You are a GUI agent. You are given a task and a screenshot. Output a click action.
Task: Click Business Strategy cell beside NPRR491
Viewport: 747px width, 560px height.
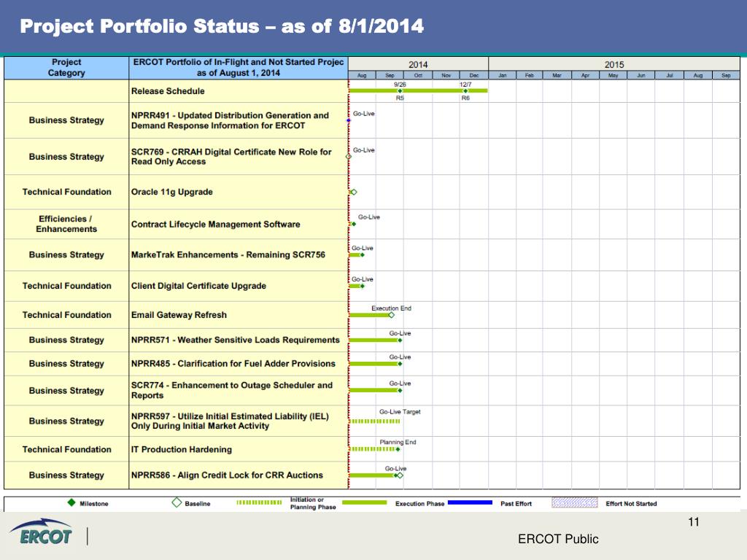pos(66,120)
